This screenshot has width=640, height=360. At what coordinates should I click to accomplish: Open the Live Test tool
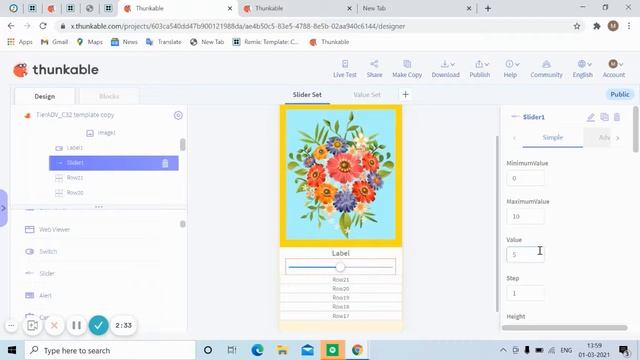[x=344, y=69]
